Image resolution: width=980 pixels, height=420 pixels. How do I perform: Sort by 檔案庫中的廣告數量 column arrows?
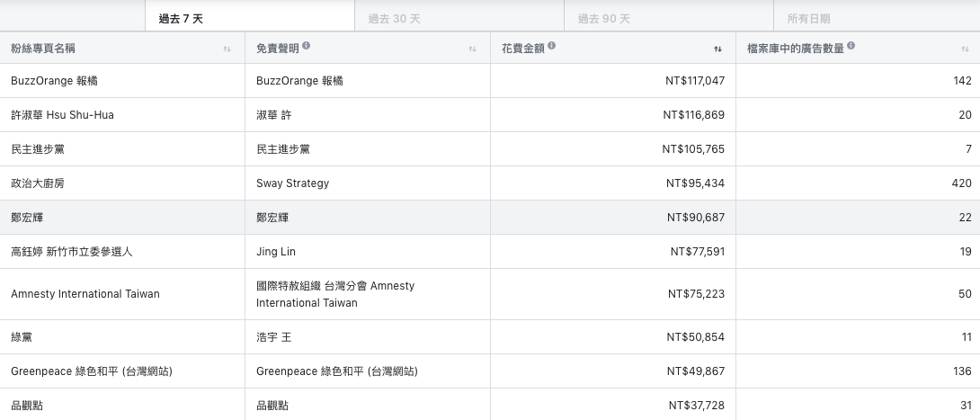[x=965, y=49]
